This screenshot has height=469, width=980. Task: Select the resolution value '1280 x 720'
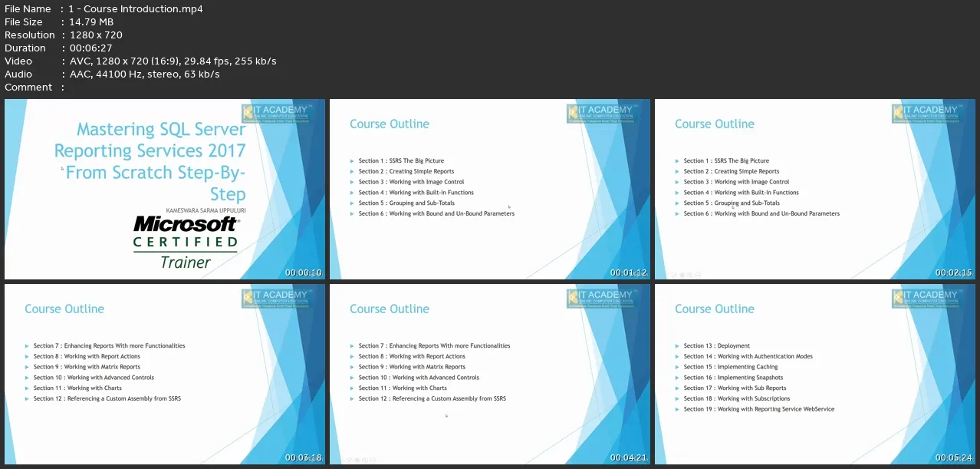[96, 35]
